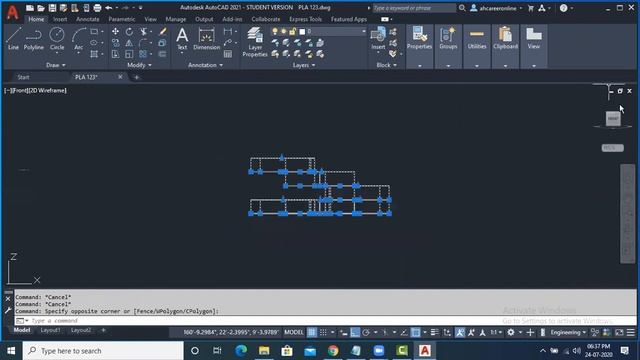Click the Undo arrow in quick access toolbar
640x360 pixels.
(x=109, y=8)
